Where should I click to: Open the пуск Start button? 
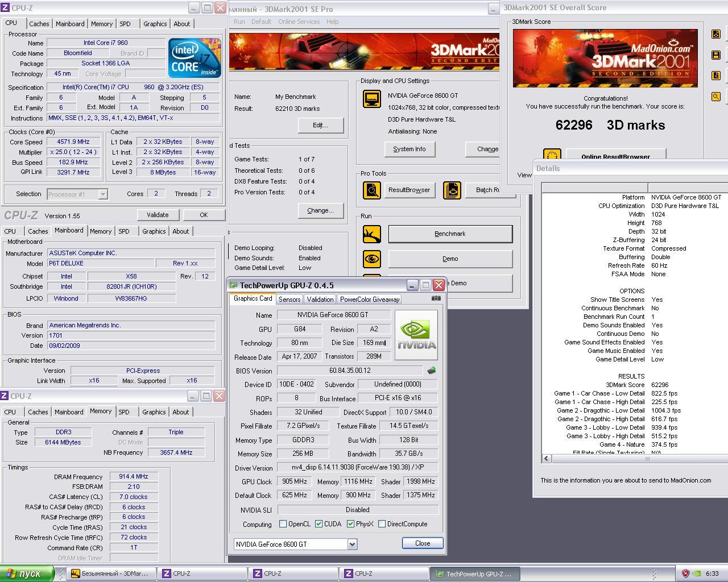[27, 573]
